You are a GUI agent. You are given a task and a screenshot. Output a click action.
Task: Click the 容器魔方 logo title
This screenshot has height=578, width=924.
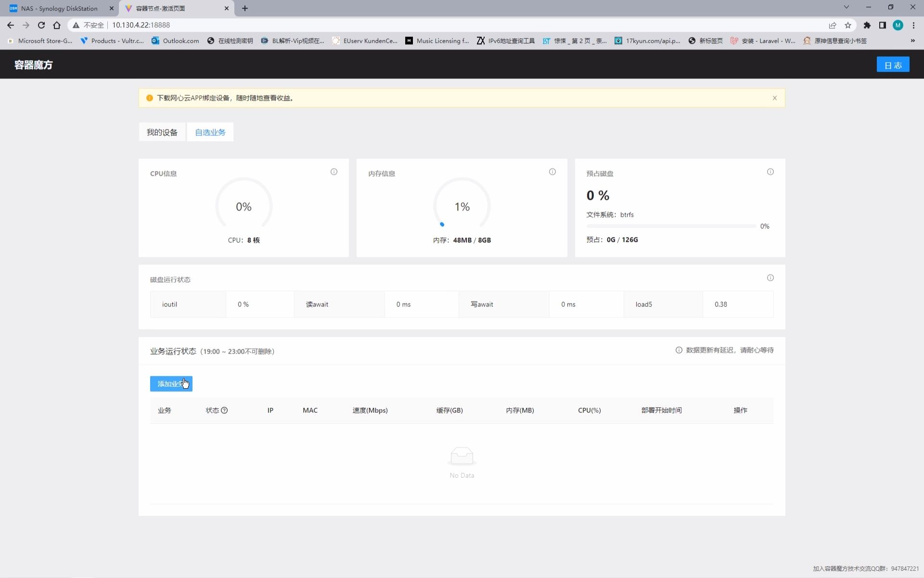[x=33, y=65]
